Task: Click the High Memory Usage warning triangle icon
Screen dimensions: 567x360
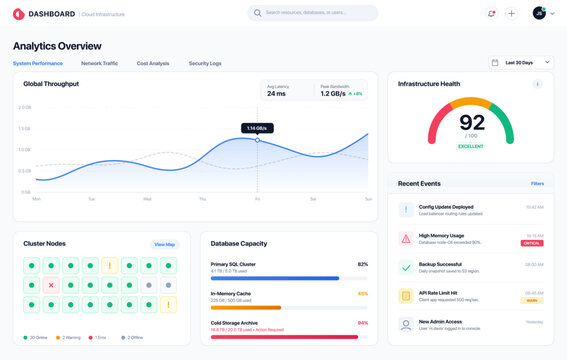Action: 406,239
